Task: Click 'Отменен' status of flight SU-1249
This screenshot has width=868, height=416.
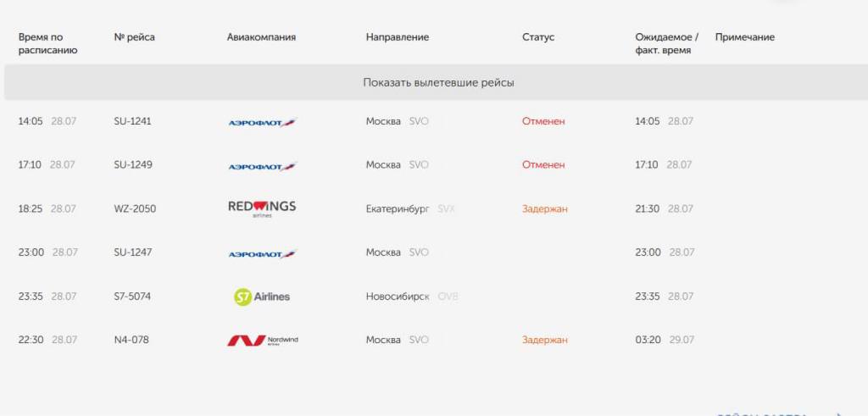Action: point(543,165)
